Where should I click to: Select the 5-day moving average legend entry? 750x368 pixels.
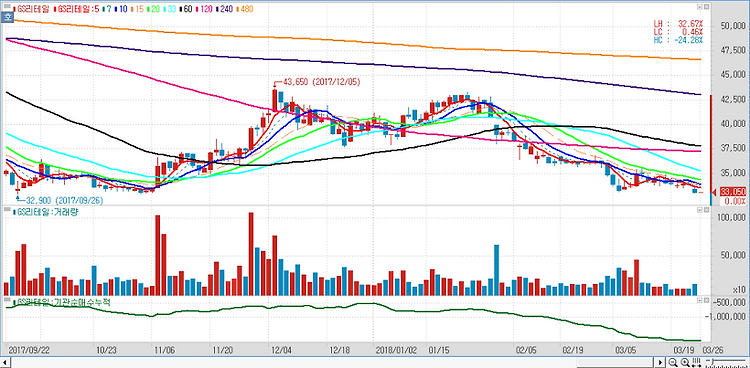click(x=77, y=9)
